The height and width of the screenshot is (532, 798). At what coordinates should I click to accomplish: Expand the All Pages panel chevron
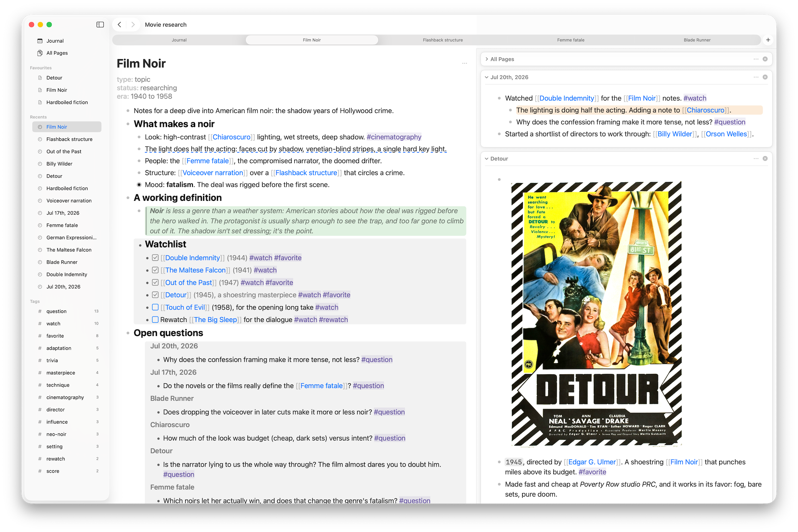tap(486, 59)
